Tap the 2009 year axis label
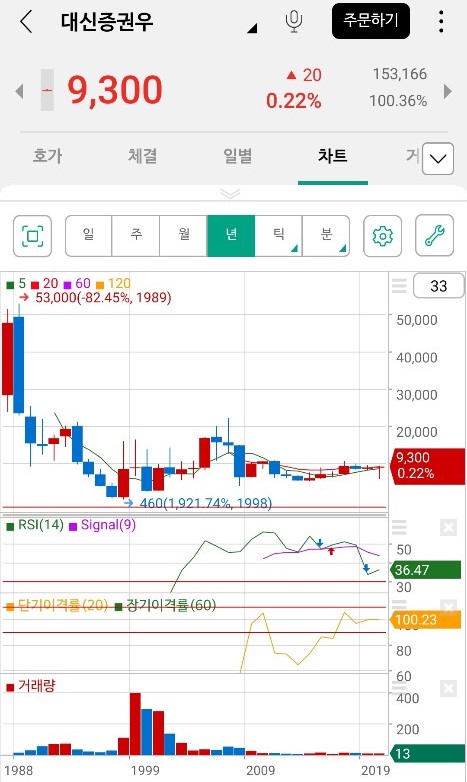Image resolution: width=467 pixels, height=782 pixels. (x=260, y=771)
